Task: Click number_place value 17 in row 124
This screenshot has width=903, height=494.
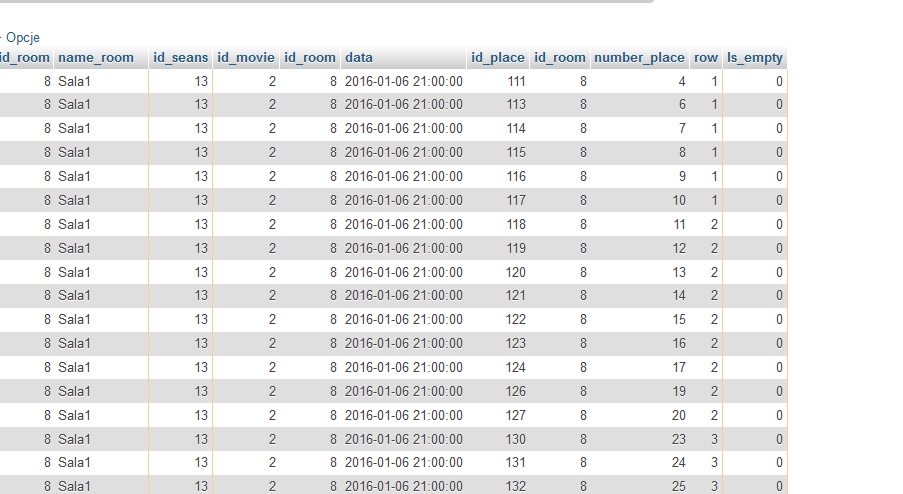Action: click(x=679, y=367)
